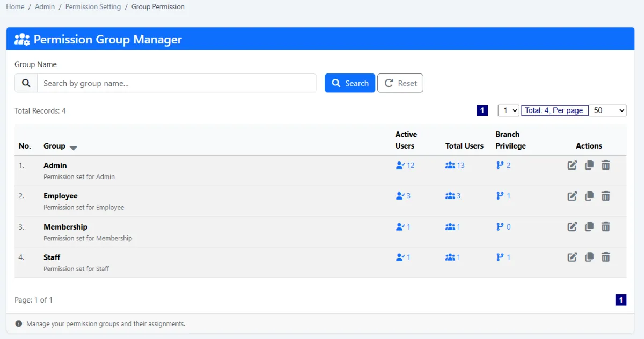Image resolution: width=644 pixels, height=339 pixels.
Task: View Admin active users count 12
Action: [405, 165]
